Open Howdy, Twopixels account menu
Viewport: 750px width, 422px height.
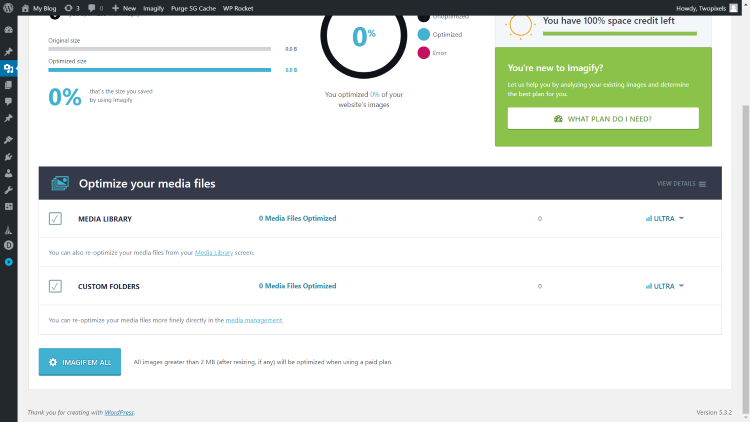(x=707, y=8)
